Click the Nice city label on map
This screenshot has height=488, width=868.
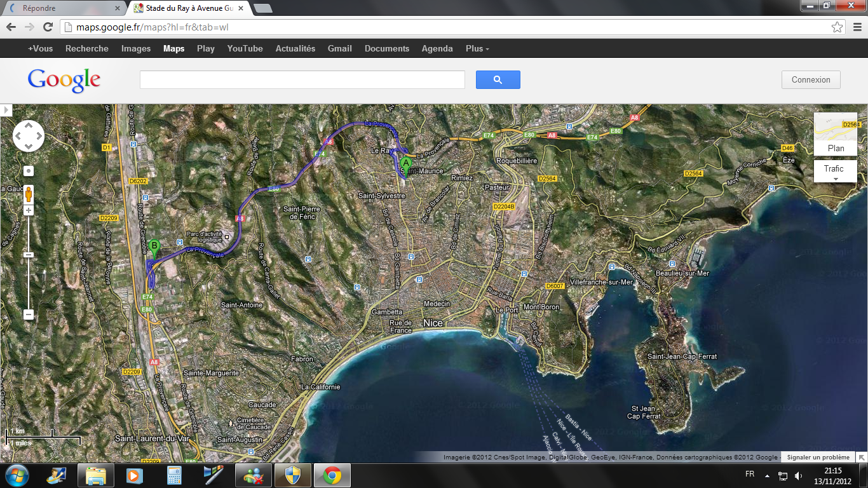(433, 323)
